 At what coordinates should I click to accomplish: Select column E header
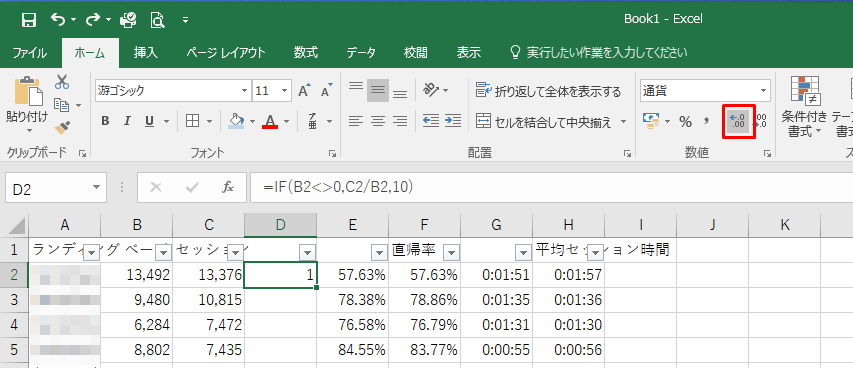tap(353, 225)
